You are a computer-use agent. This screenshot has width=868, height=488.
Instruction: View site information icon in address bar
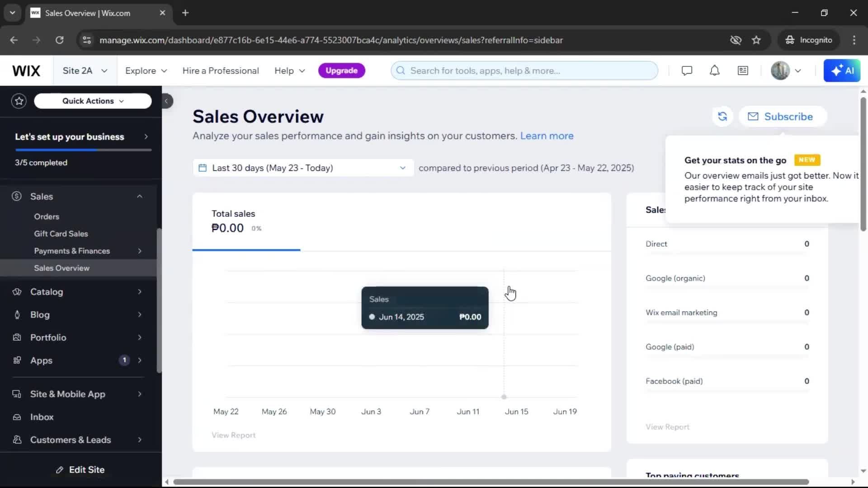(87, 40)
